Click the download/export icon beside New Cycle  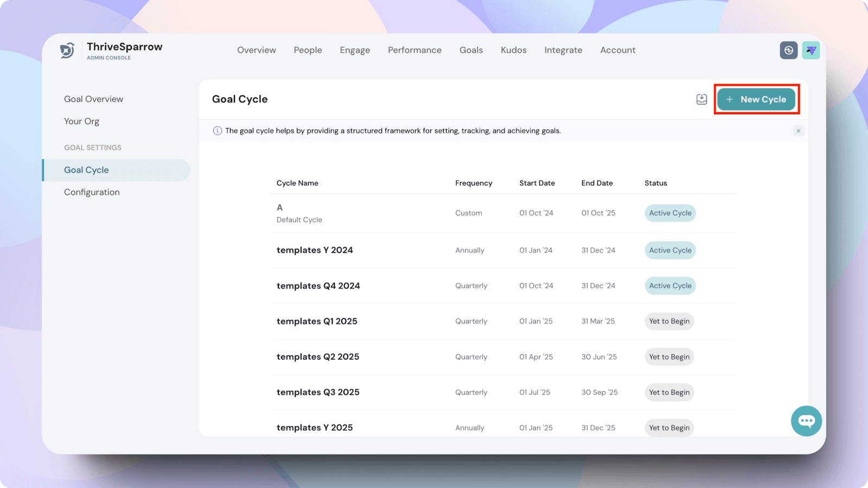click(701, 99)
